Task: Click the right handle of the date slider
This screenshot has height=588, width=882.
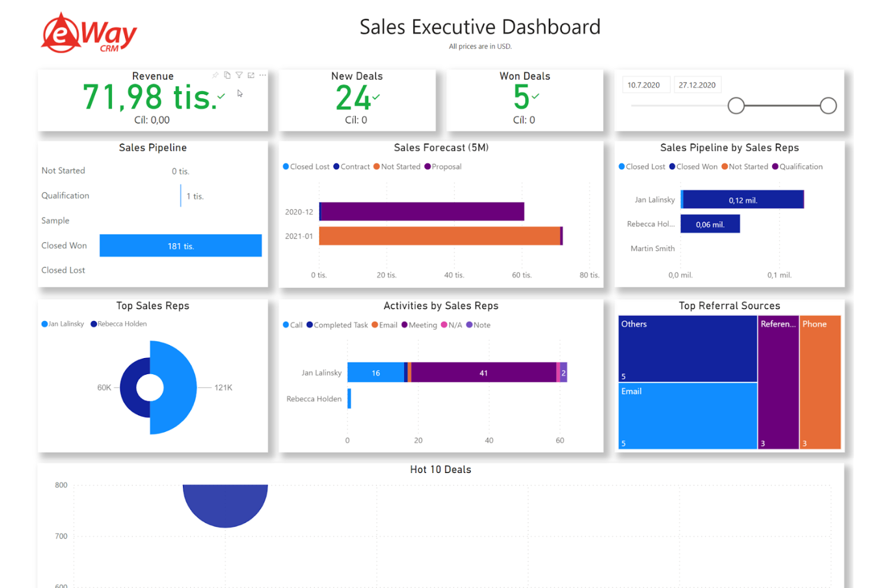Action: tap(828, 105)
